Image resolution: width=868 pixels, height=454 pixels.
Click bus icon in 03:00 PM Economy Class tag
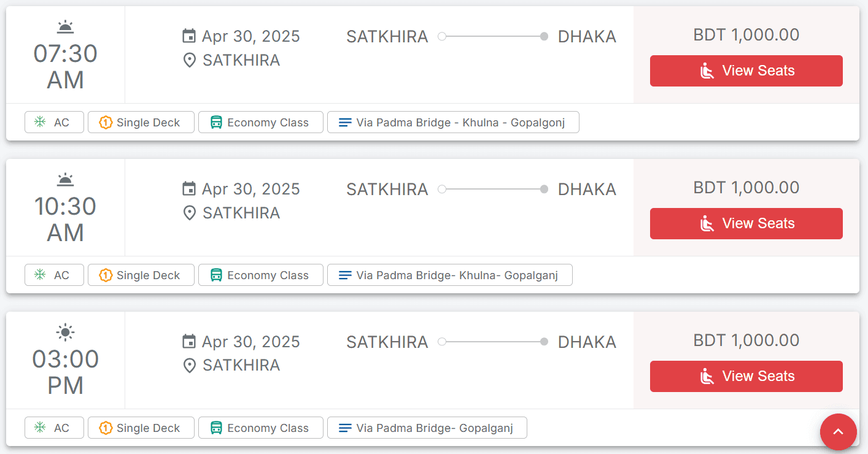[216, 428]
